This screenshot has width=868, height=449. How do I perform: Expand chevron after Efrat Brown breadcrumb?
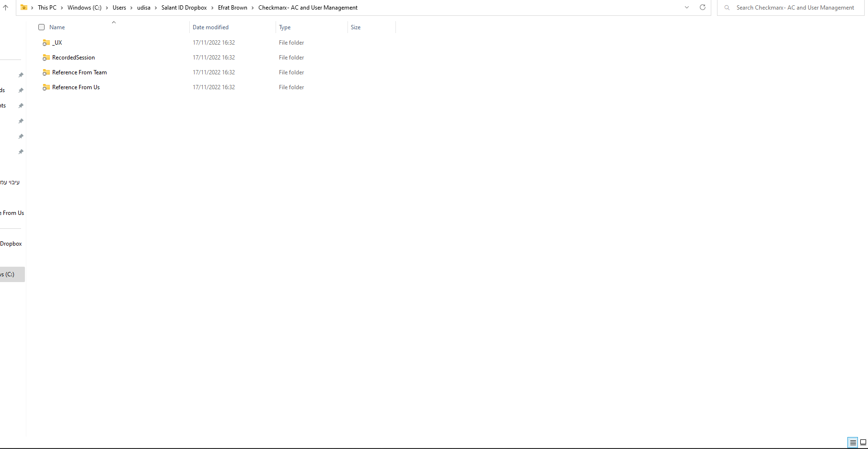click(x=253, y=8)
